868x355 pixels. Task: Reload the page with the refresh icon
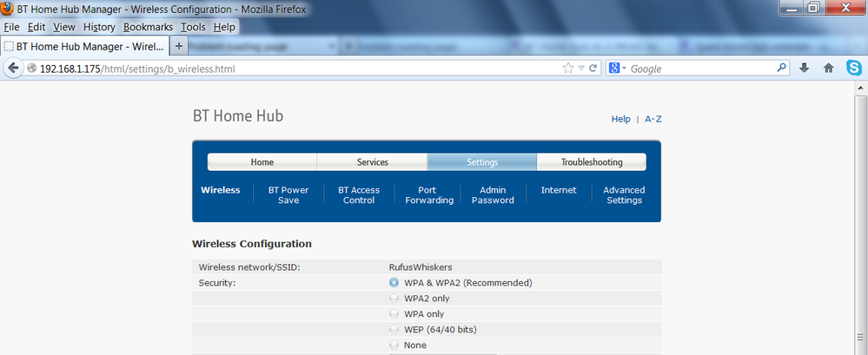(x=593, y=69)
